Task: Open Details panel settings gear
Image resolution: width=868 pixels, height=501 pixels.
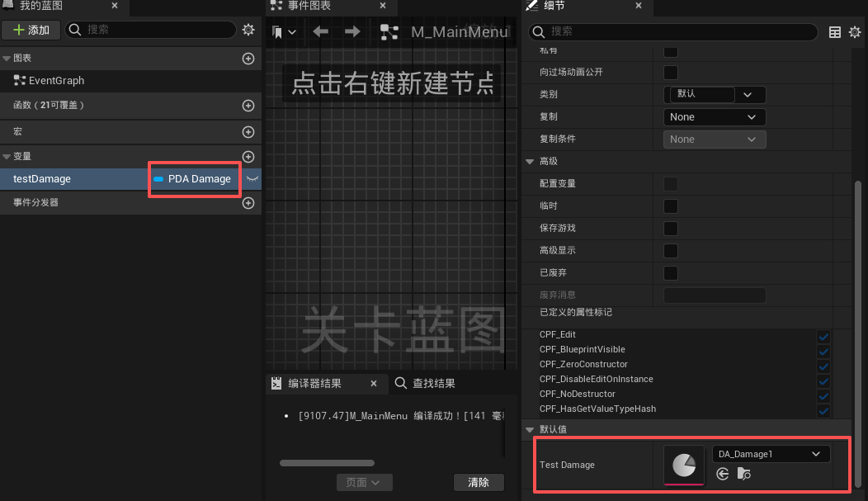Action: 855,31
